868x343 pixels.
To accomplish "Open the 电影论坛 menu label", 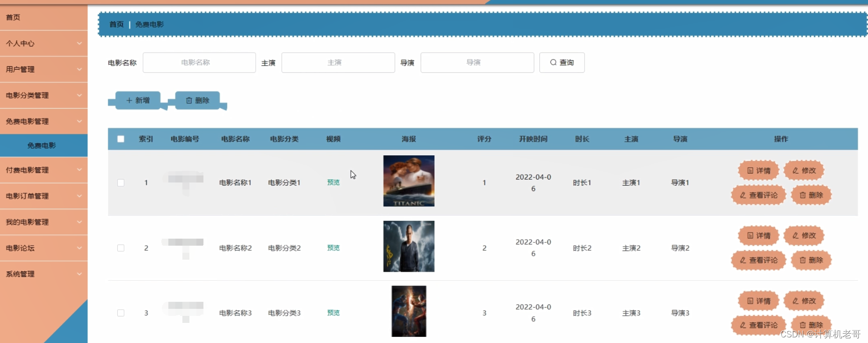I will [x=20, y=248].
